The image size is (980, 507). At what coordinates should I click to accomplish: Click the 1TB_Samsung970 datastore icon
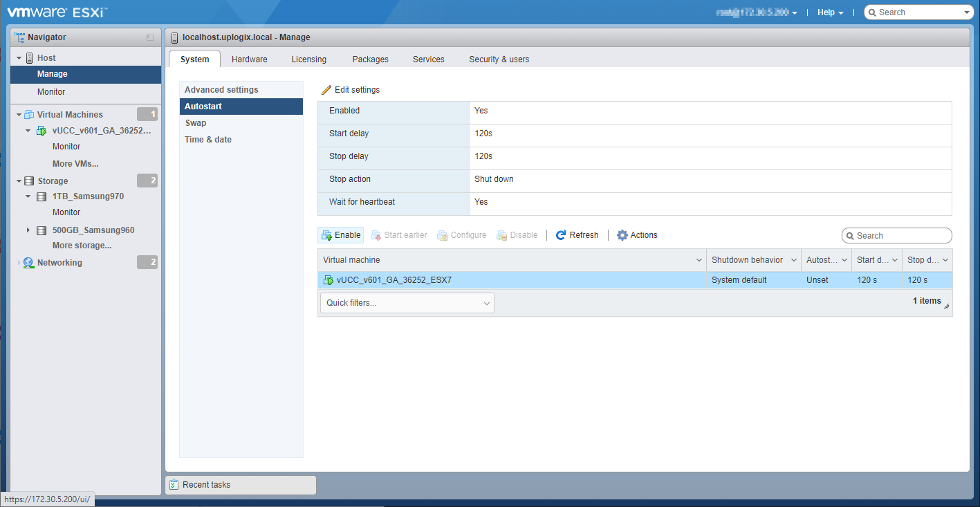pyautogui.click(x=41, y=196)
